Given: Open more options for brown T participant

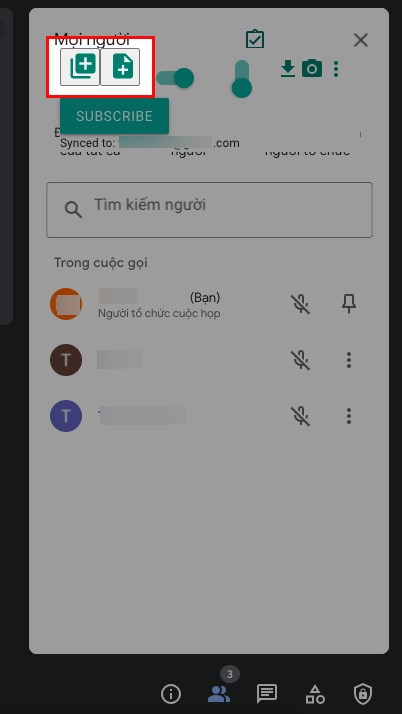Looking at the screenshot, I should (349, 360).
